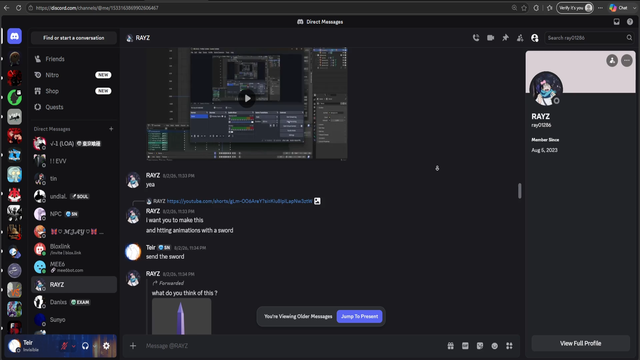Open DM with undial.
Screen dimensions: 640x360
74,196
